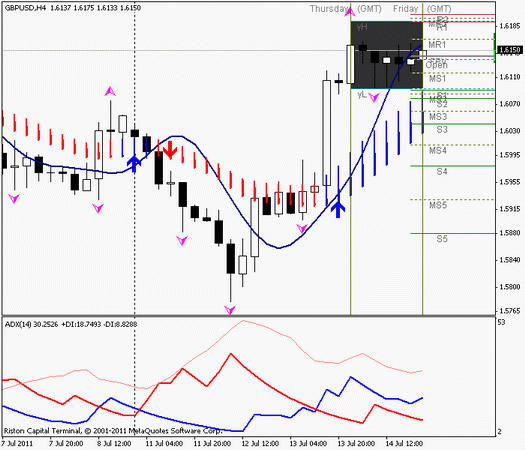Select the highlighted 1.6150 current price tag
This screenshot has height=450, width=525.
[x=510, y=50]
